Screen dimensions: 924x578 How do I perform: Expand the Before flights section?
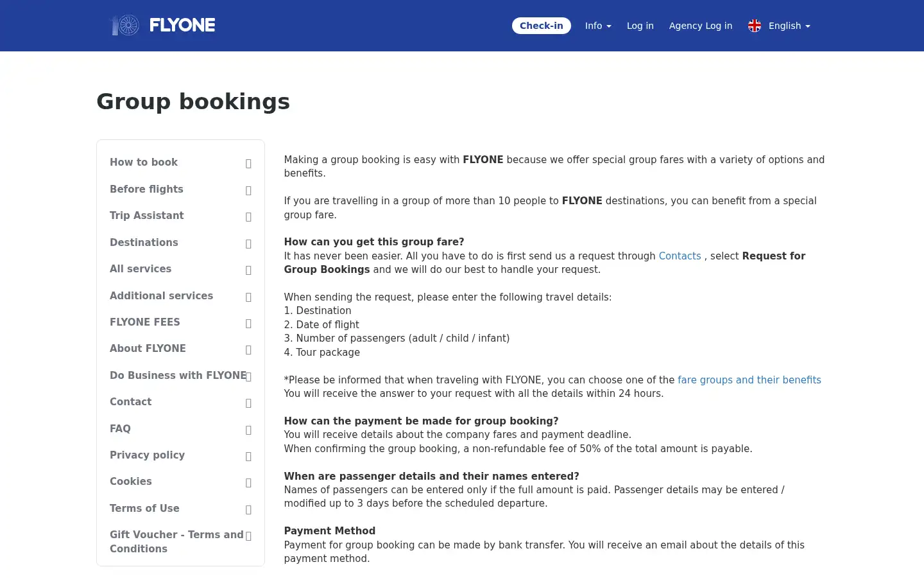[x=180, y=189]
